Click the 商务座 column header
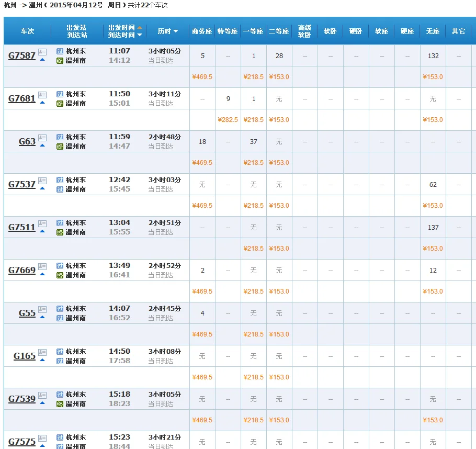The height and width of the screenshot is (449, 476). (202, 31)
